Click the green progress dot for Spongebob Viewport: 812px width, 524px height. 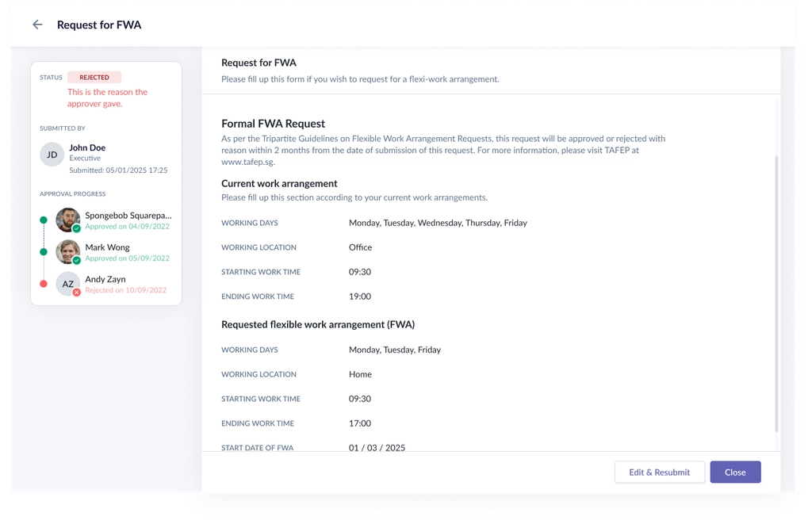click(x=44, y=220)
